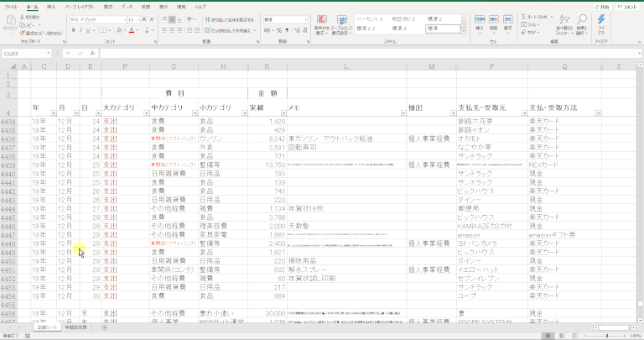Open the 挿入 ribbon tab

pos(51,6)
